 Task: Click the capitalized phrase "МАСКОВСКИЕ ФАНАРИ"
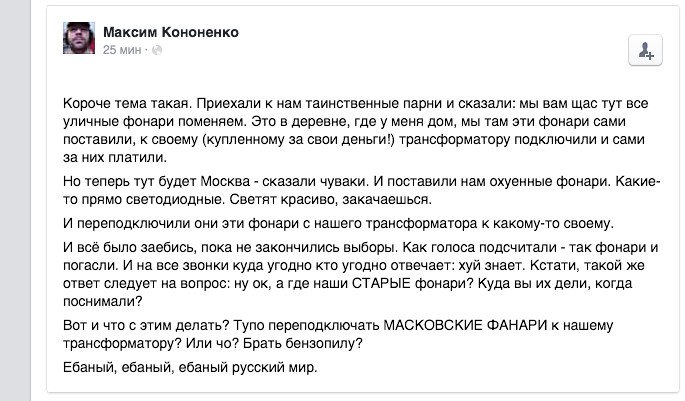pyautogui.click(x=465, y=325)
